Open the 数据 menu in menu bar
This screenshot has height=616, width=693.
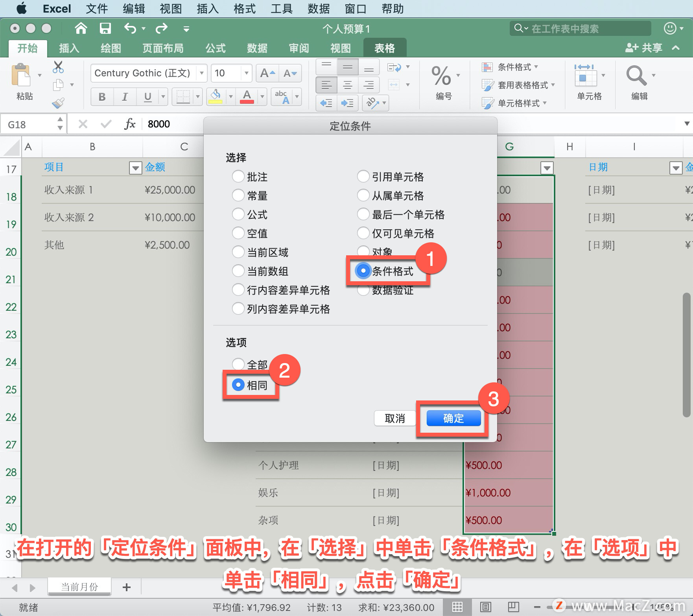coord(319,8)
